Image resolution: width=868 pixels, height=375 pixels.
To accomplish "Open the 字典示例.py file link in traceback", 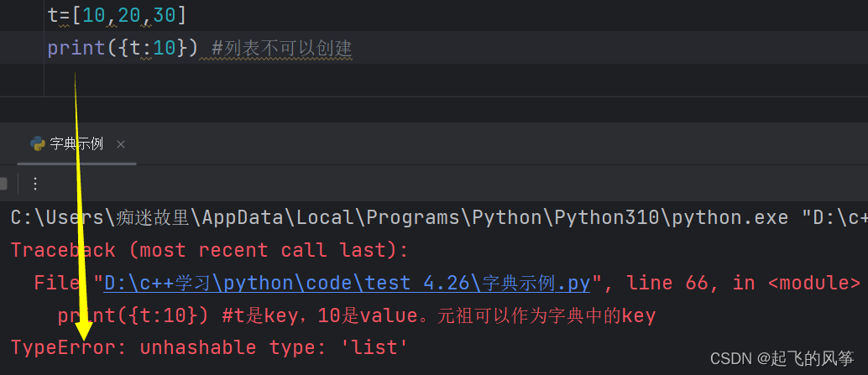I will [x=348, y=284].
